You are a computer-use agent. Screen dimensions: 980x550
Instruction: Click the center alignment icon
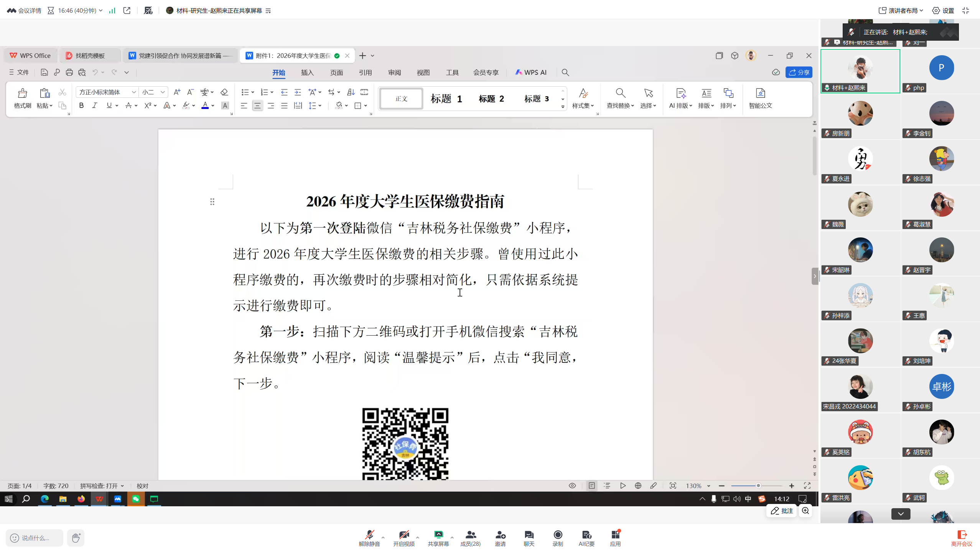(x=257, y=106)
